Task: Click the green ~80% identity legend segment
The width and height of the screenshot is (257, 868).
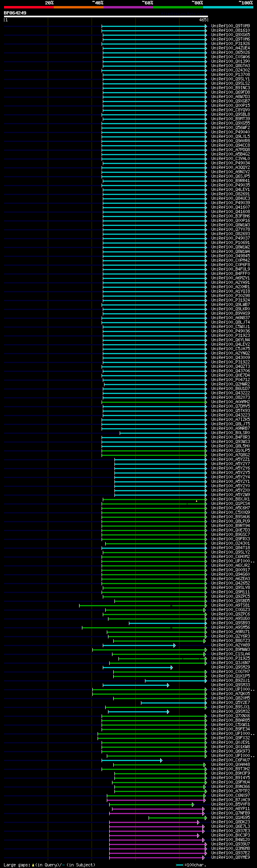Action: point(178,7)
